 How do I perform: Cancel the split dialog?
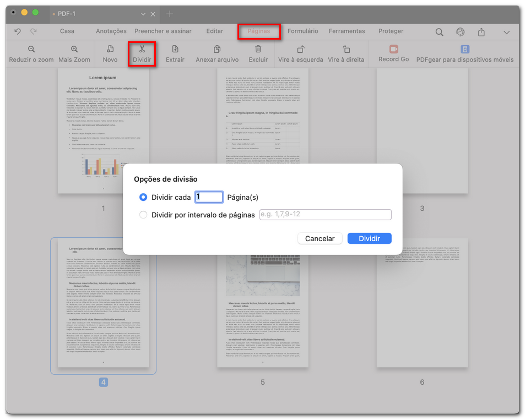320,238
